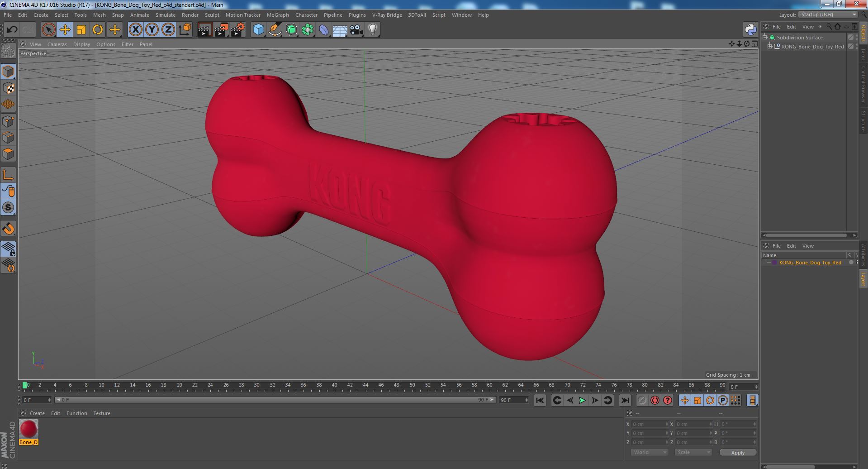Add a Camera object
The height and width of the screenshot is (469, 868).
(x=356, y=30)
